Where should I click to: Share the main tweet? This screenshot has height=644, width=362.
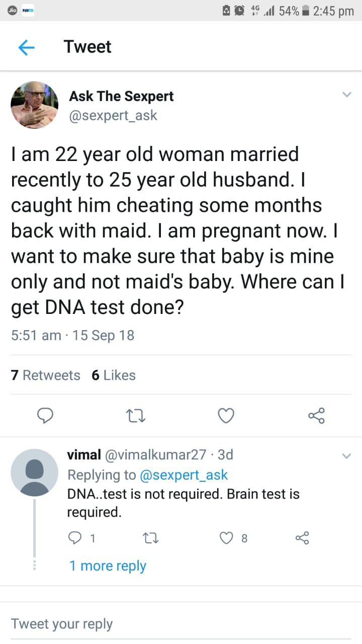[x=316, y=416]
